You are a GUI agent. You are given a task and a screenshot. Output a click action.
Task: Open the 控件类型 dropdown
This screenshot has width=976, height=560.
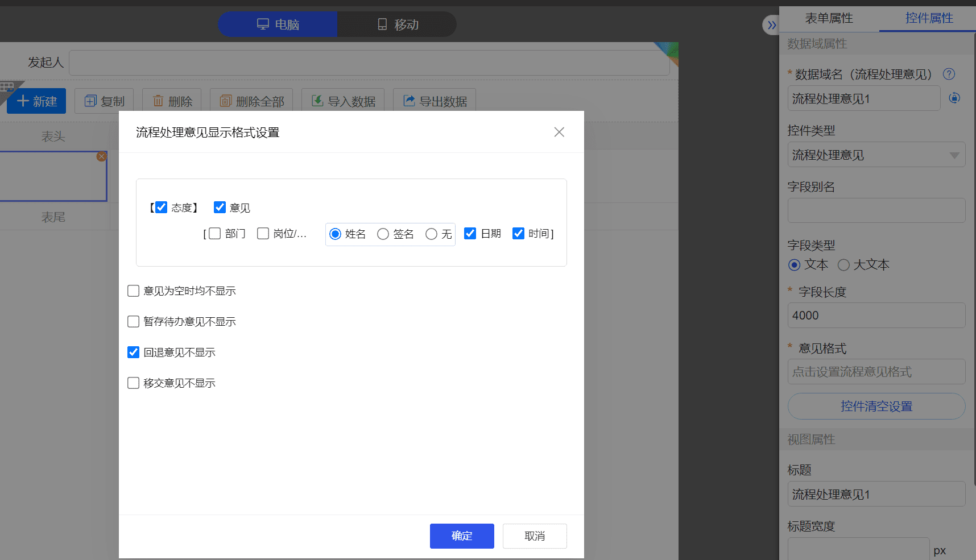(x=876, y=155)
